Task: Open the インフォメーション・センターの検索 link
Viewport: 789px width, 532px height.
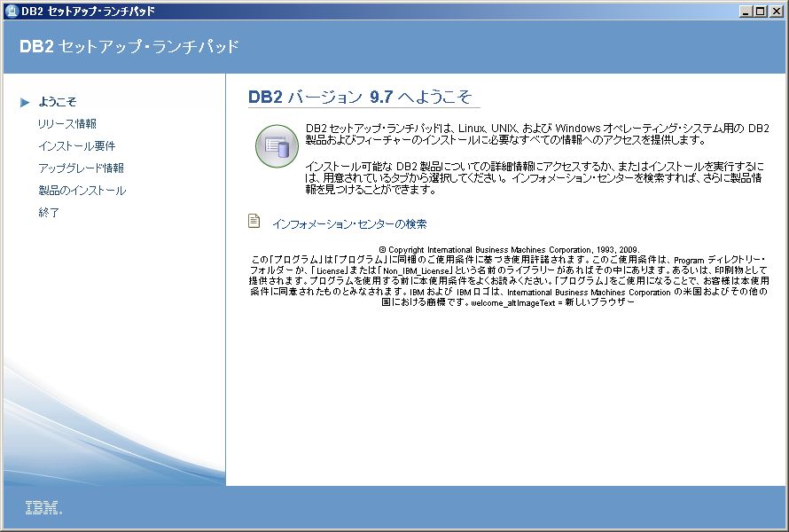Action: click(x=349, y=224)
